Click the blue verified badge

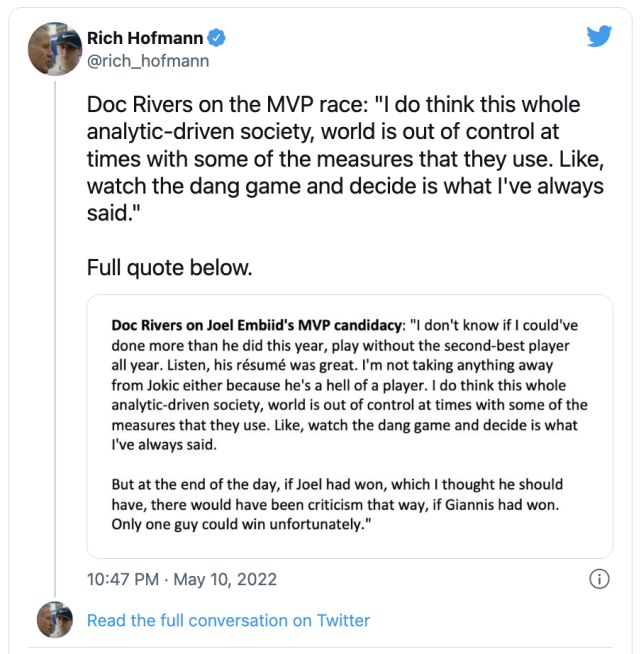click(216, 39)
